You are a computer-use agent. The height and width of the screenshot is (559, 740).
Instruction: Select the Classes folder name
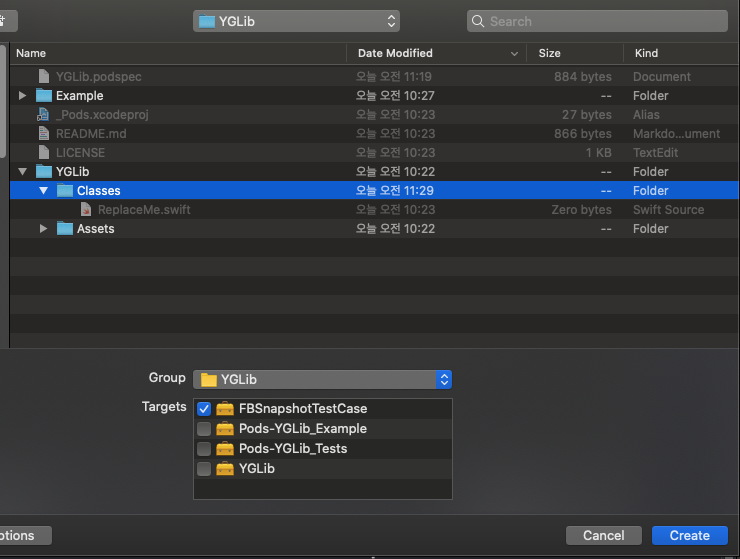tap(99, 191)
